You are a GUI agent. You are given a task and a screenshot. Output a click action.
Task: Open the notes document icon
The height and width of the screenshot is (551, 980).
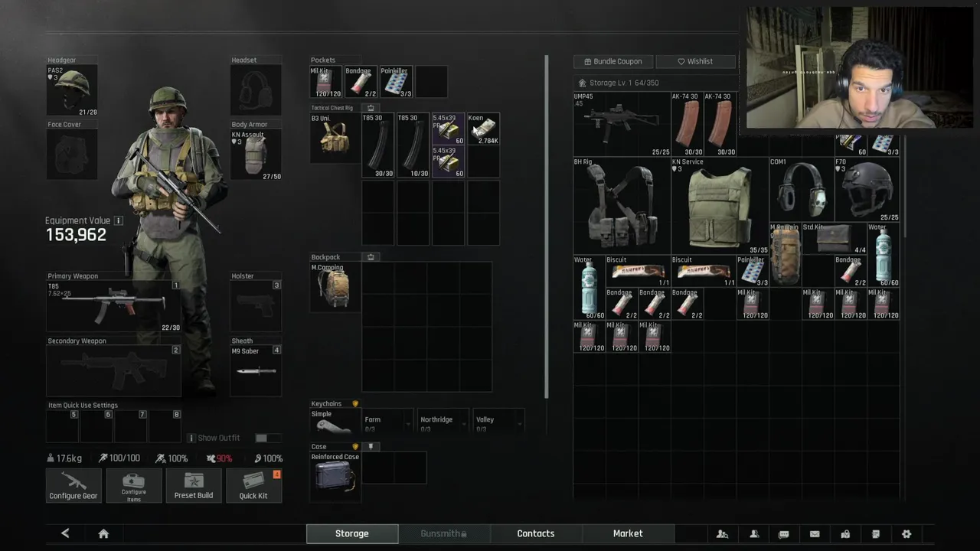click(876, 534)
